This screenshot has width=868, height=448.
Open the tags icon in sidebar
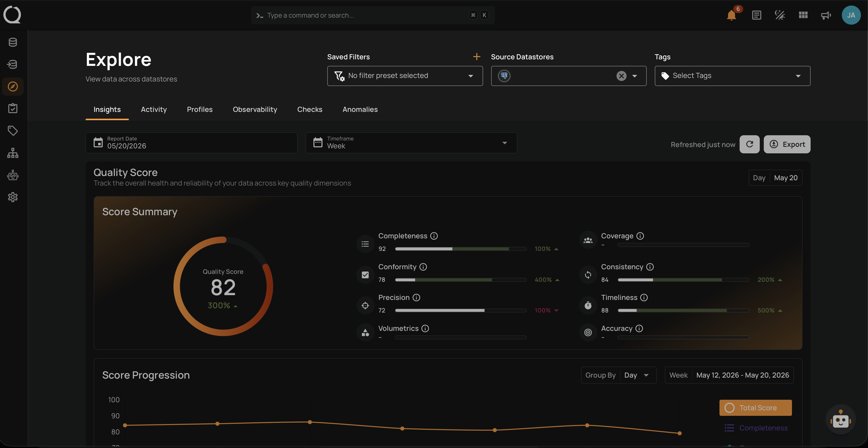pyautogui.click(x=13, y=130)
